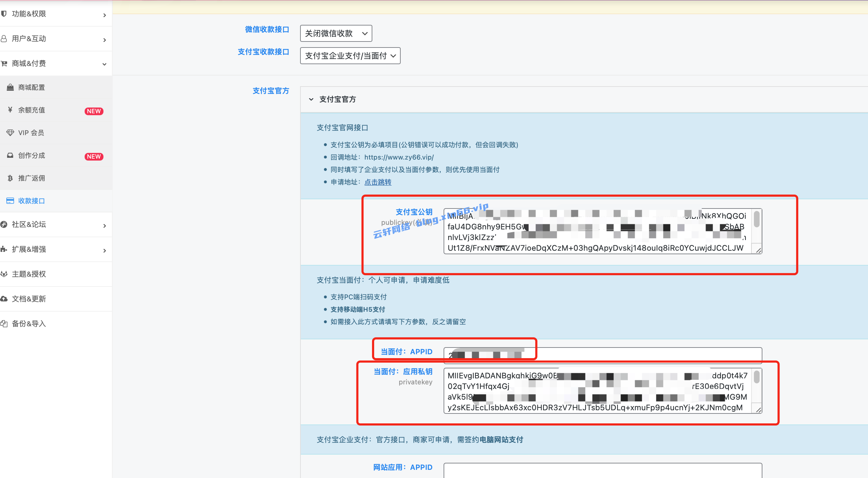This screenshot has width=868, height=478.
Task: Click the 支付宝公钥 textarea
Action: click(603, 231)
